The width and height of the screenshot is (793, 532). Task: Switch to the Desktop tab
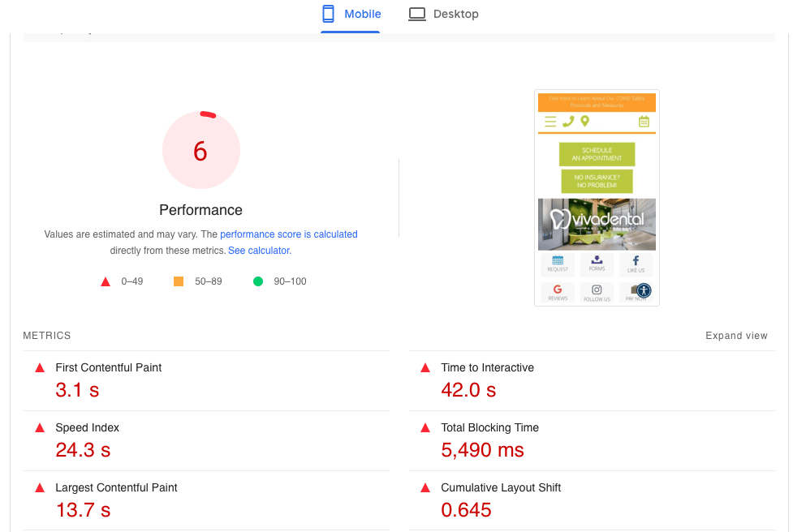(x=443, y=14)
